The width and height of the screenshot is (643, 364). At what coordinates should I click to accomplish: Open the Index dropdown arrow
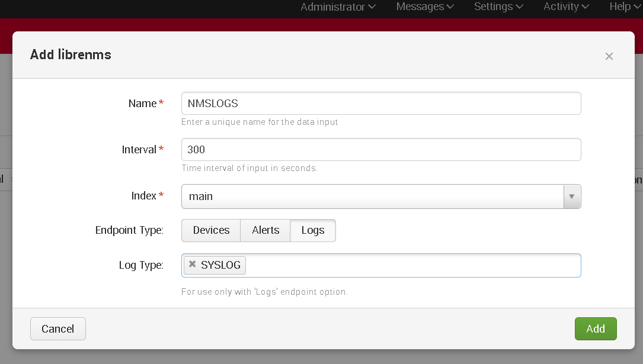tap(572, 196)
